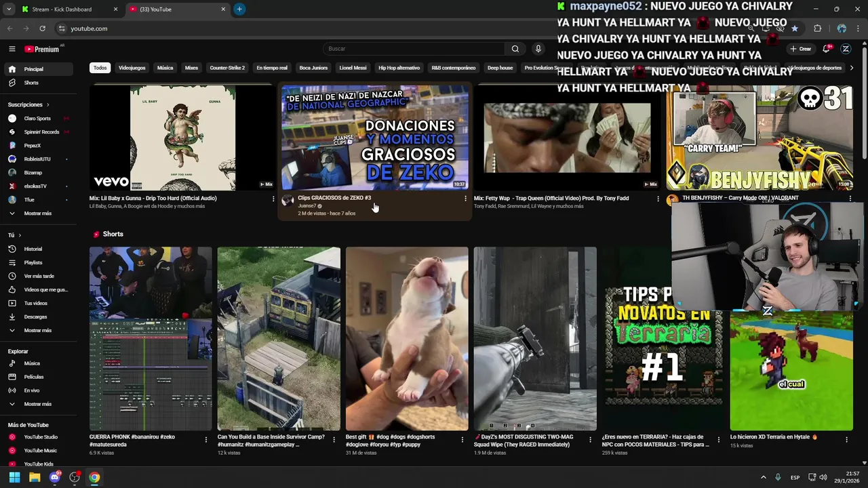Open the YouTube hamburger guide menu
The height and width of the screenshot is (488, 868).
[x=12, y=49]
